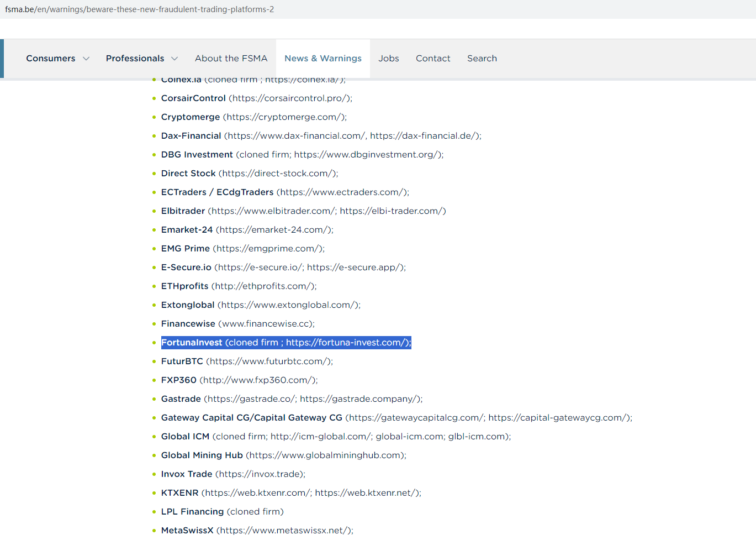Go to About the FSMA page

(x=231, y=59)
